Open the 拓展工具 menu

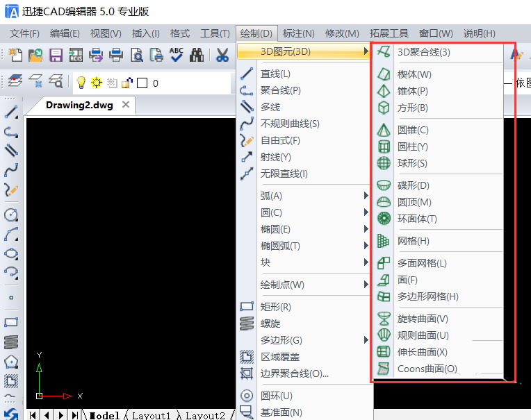click(x=389, y=33)
